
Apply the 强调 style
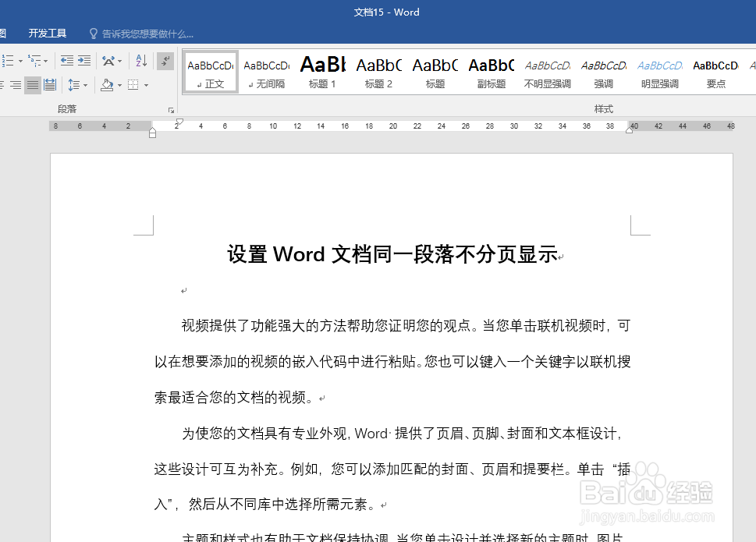click(x=604, y=73)
